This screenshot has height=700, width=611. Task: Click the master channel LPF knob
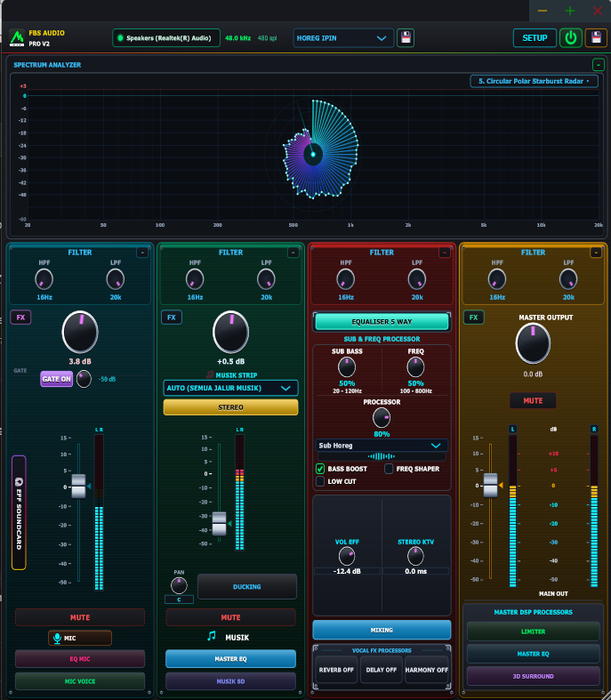pyautogui.click(x=568, y=279)
